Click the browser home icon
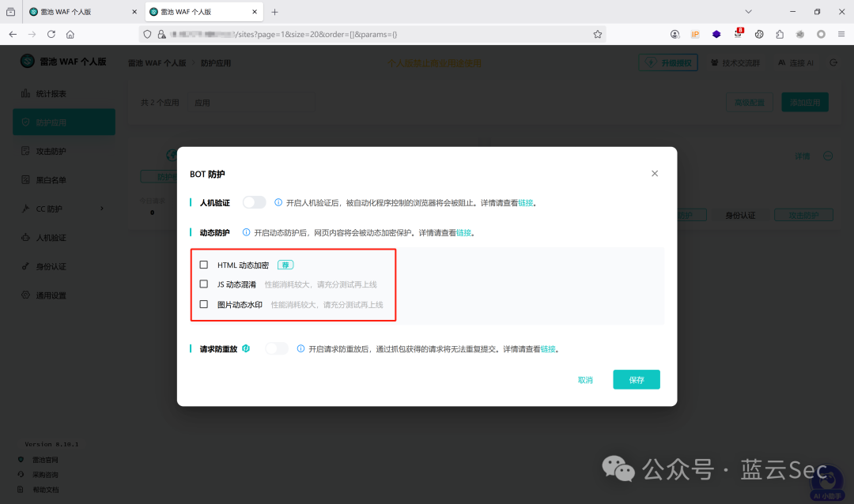The image size is (854, 504). [70, 34]
